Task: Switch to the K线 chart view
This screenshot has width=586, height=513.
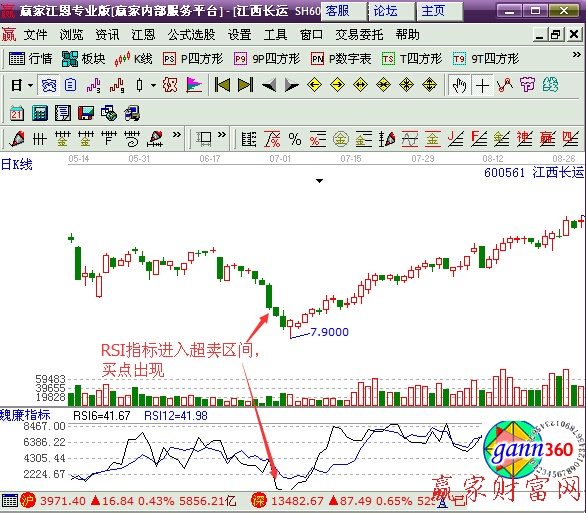Action: click(133, 59)
